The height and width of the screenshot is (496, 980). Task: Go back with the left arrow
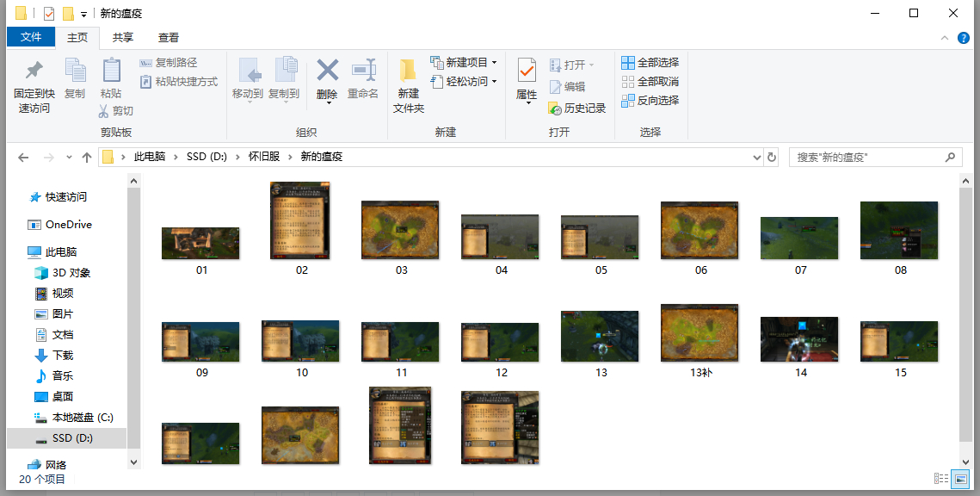24,157
